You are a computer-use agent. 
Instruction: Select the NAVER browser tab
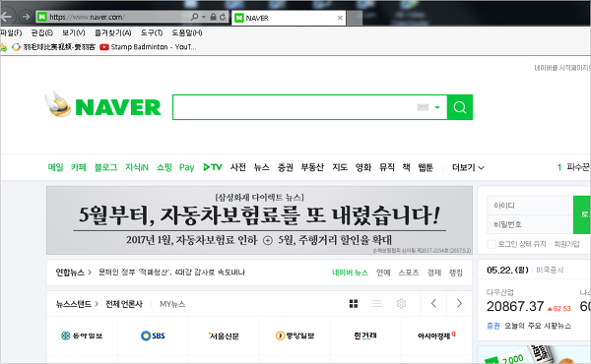(289, 18)
